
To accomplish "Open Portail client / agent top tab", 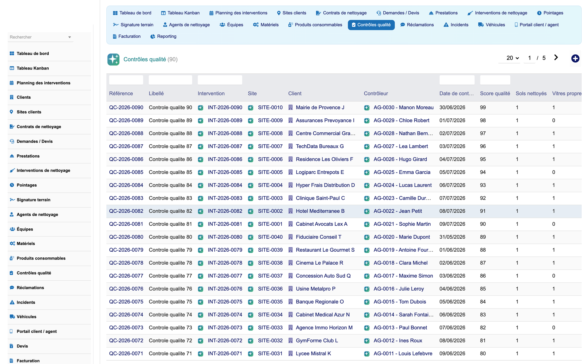I will 537,25.
